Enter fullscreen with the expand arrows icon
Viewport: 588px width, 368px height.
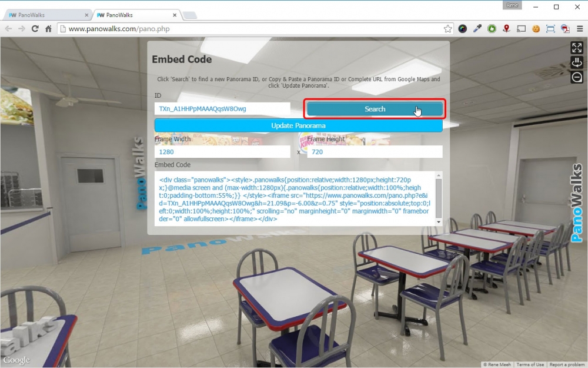tap(577, 48)
